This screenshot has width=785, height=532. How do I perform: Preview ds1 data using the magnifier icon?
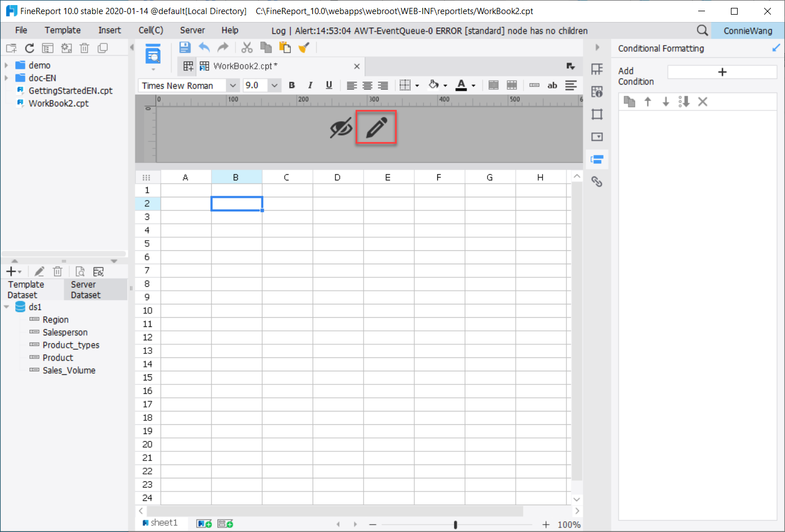[x=79, y=271]
